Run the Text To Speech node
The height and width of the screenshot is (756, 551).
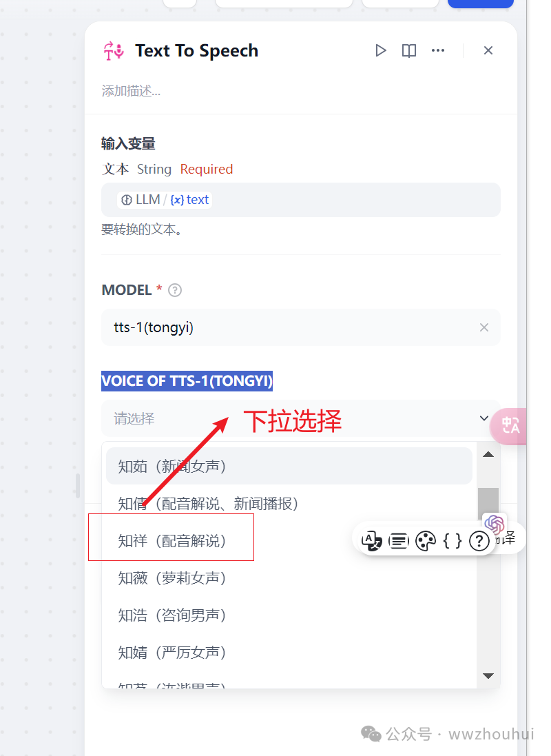[x=381, y=50]
